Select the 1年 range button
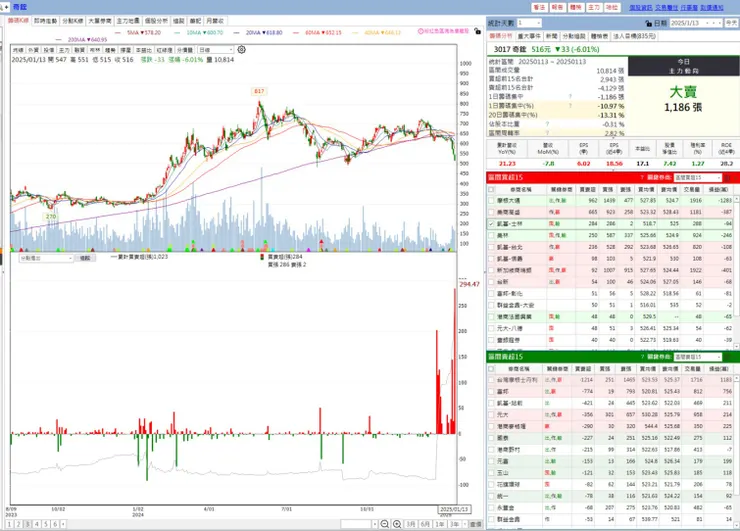This screenshot has width=740, height=531. click(440, 524)
